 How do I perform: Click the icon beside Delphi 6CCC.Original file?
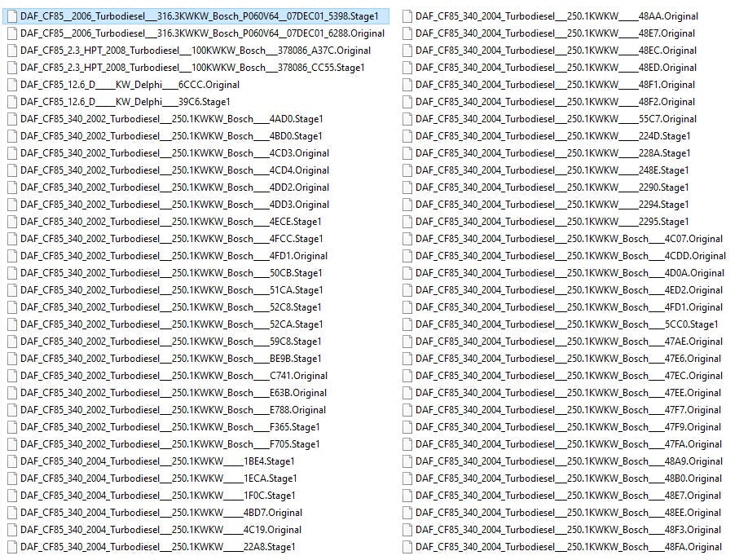pos(11,85)
